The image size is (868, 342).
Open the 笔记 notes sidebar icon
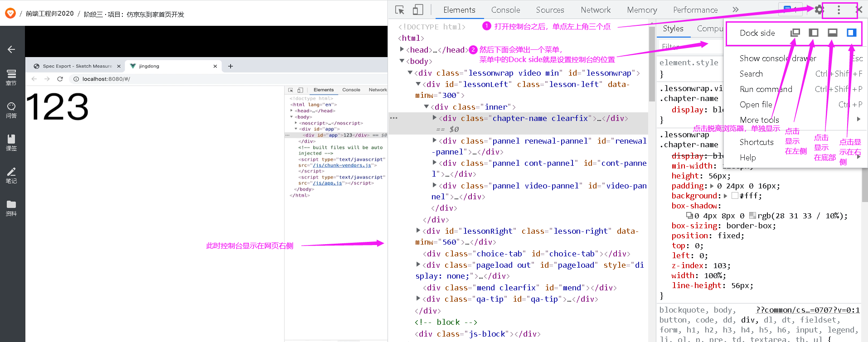click(x=11, y=175)
